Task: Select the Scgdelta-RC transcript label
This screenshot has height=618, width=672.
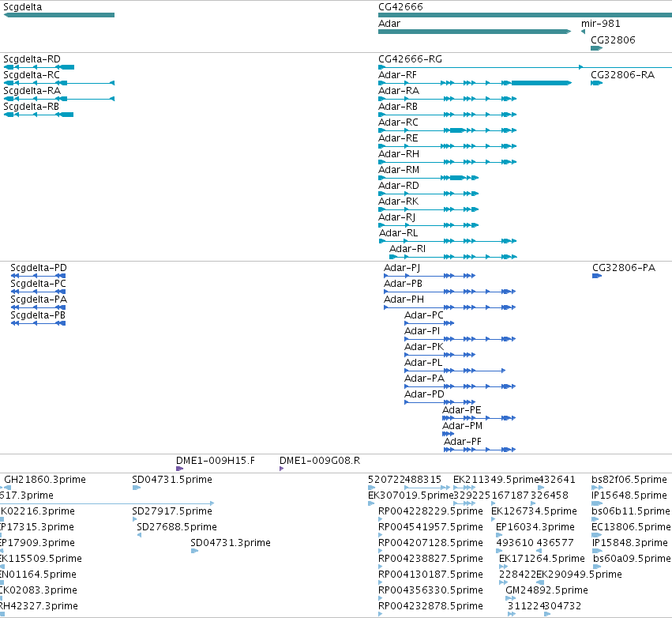Action: point(32,75)
